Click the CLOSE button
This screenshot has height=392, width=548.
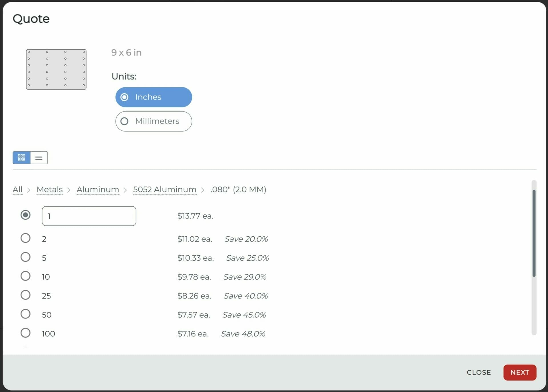click(x=479, y=372)
